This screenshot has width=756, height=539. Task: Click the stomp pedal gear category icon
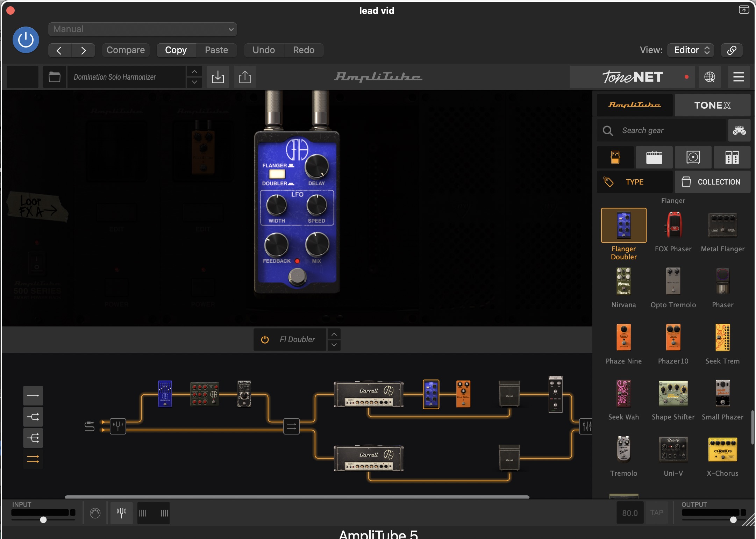pyautogui.click(x=615, y=157)
